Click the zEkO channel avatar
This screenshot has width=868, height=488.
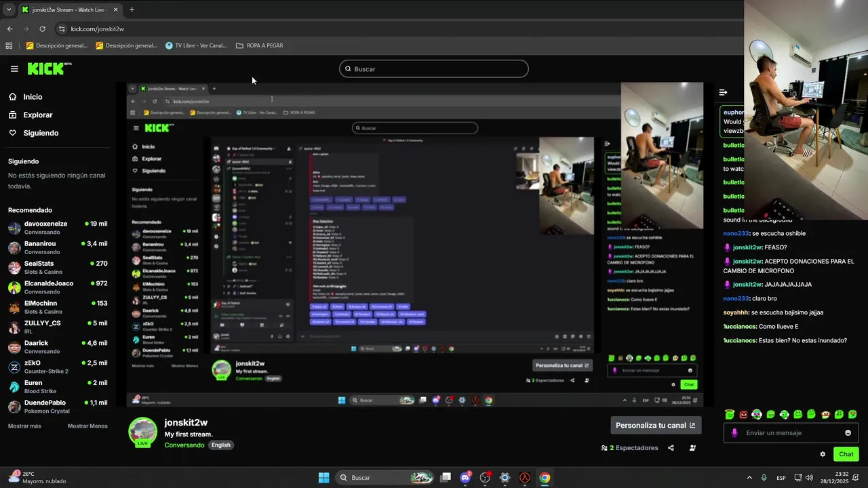pos(14,367)
